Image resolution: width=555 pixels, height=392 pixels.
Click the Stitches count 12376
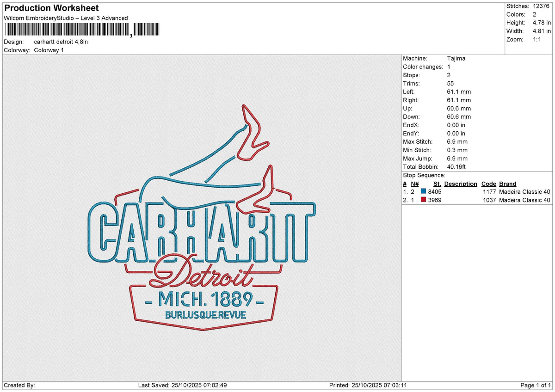point(541,6)
